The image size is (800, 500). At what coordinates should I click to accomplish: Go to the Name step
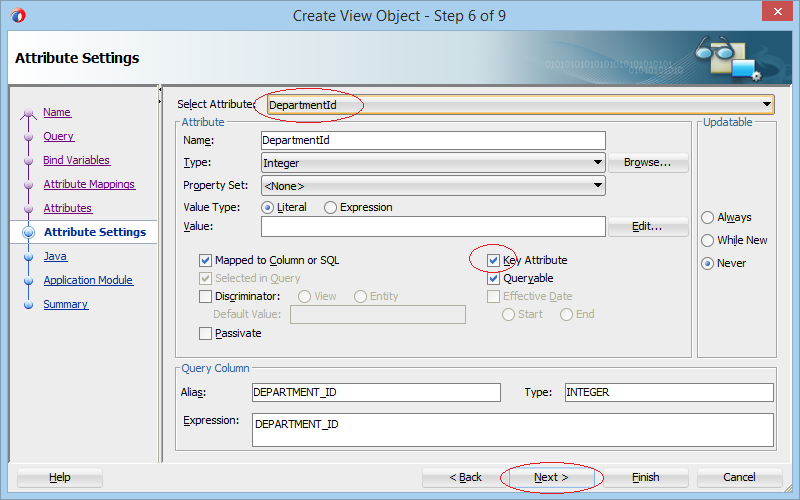click(57, 112)
